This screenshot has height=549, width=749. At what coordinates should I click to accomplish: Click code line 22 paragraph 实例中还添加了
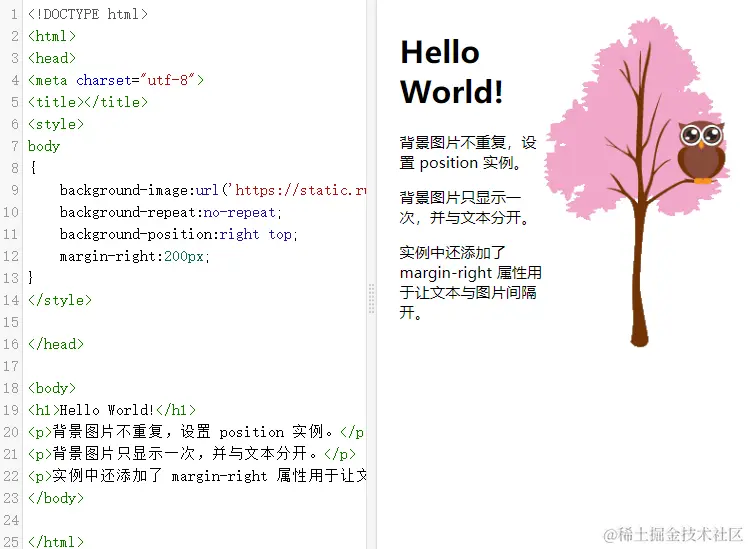pos(197,475)
